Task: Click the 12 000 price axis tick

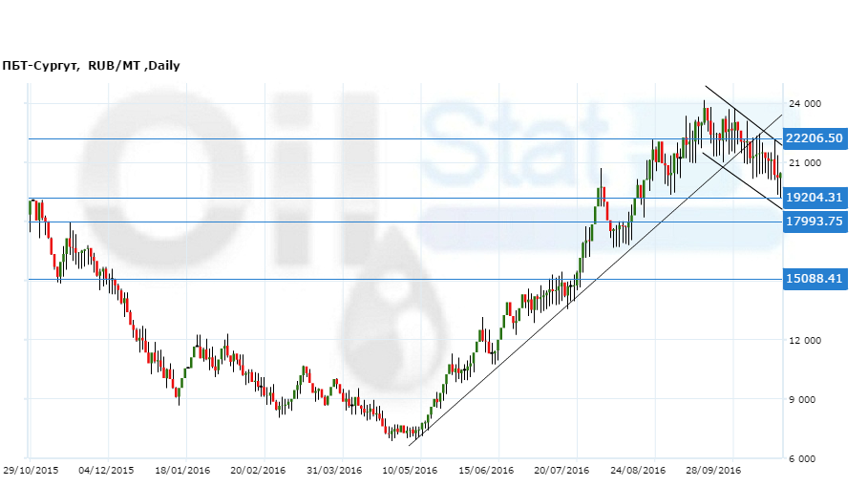Action: [804, 341]
